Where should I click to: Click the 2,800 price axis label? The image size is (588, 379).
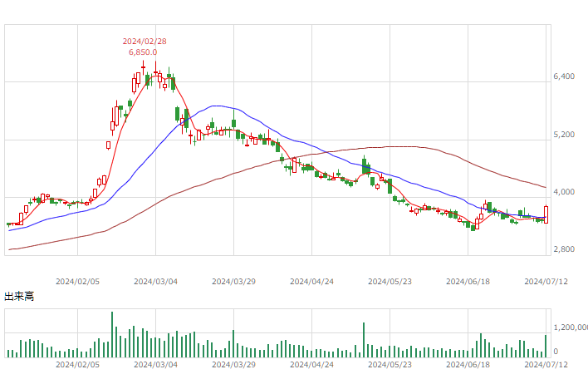tap(564, 249)
